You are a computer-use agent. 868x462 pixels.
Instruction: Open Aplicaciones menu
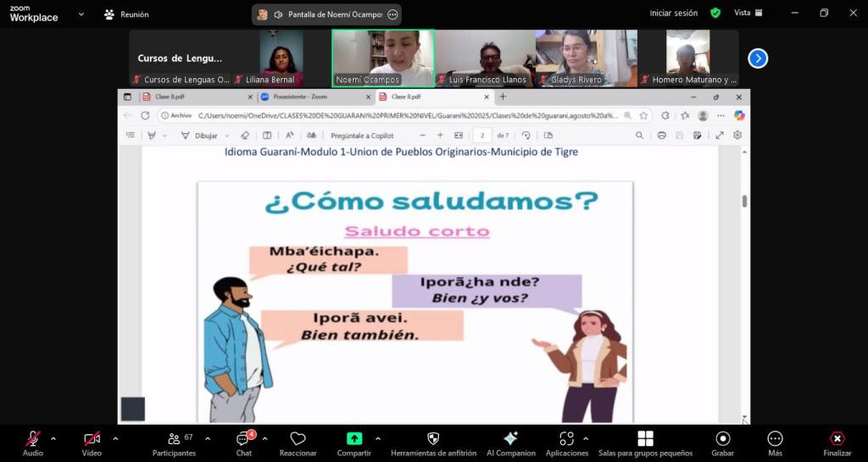567,443
